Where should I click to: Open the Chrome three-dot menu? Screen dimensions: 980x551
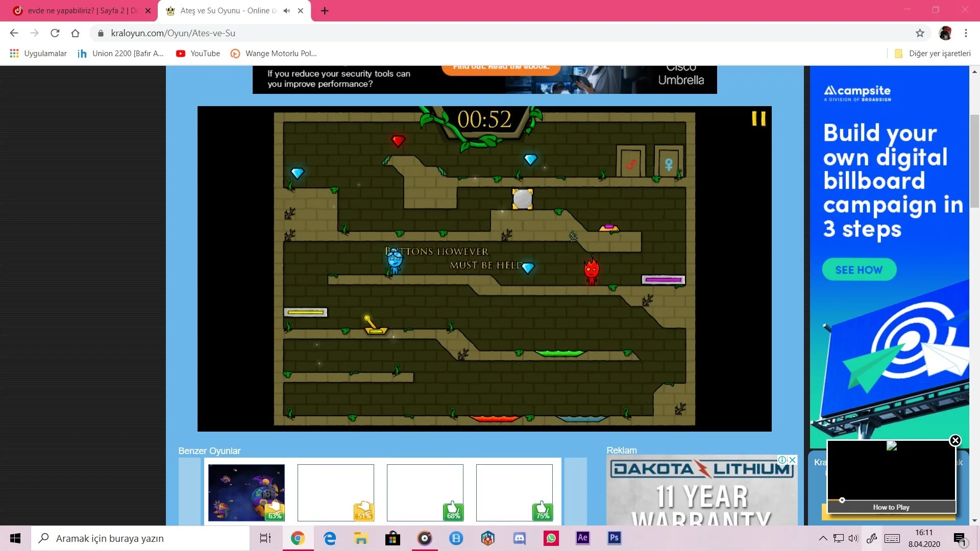pyautogui.click(x=966, y=33)
